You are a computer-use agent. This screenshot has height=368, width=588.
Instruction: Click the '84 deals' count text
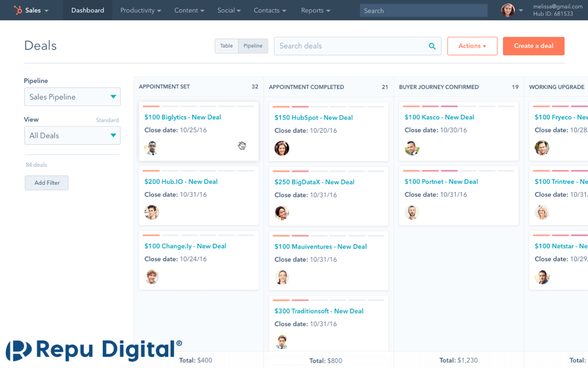(36, 165)
